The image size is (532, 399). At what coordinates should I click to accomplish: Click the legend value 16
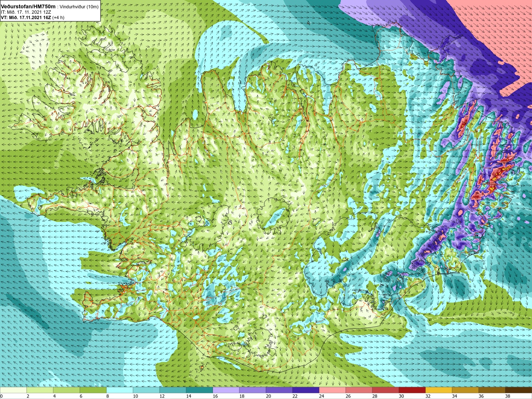coord(215,396)
